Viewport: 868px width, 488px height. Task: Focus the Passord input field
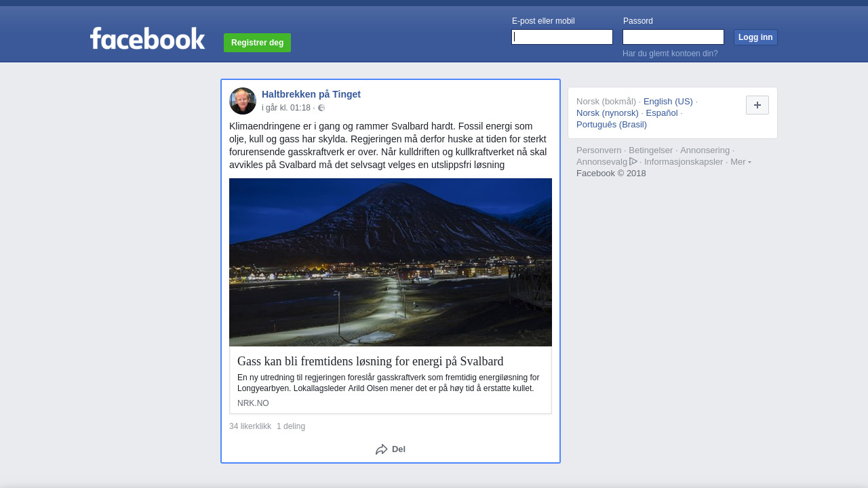(x=673, y=37)
